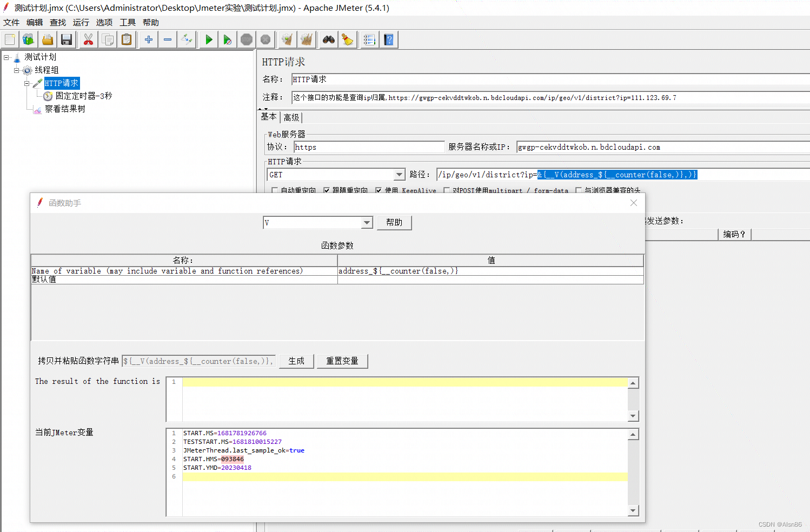Open the 帮助 menu
The height and width of the screenshot is (532, 810).
tap(151, 22)
